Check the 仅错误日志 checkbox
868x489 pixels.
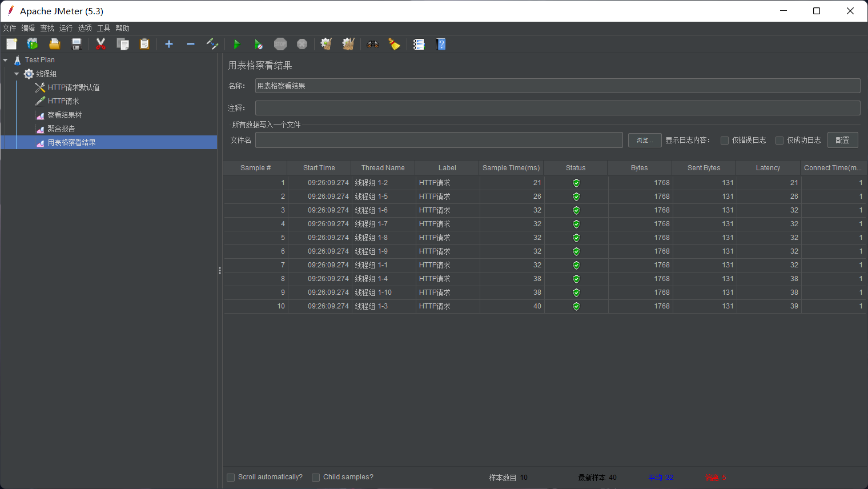(x=724, y=140)
